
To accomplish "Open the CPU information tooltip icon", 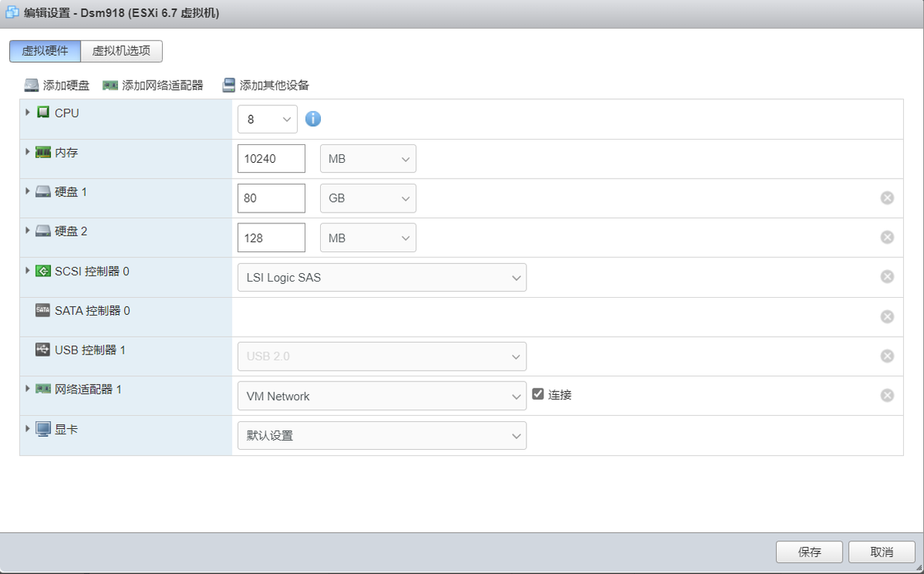I will coord(313,119).
